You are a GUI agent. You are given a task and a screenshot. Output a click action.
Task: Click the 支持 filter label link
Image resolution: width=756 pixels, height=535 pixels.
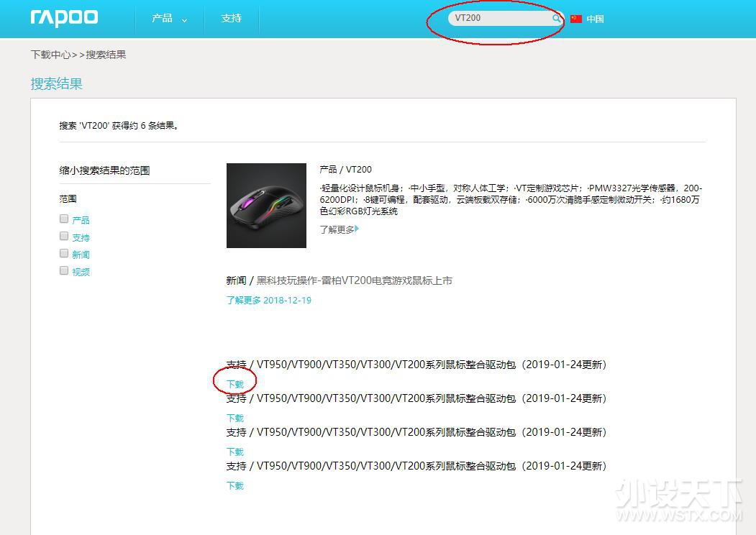tap(81, 237)
